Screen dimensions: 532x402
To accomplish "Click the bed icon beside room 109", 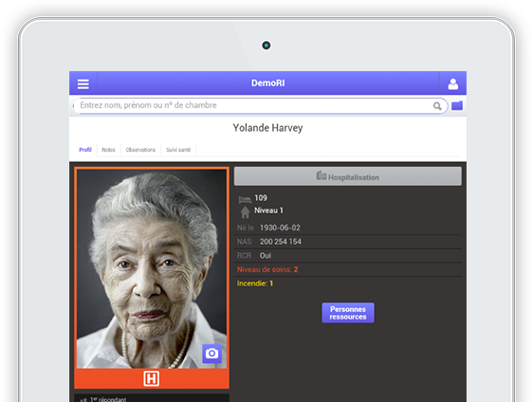I will coord(245,199).
